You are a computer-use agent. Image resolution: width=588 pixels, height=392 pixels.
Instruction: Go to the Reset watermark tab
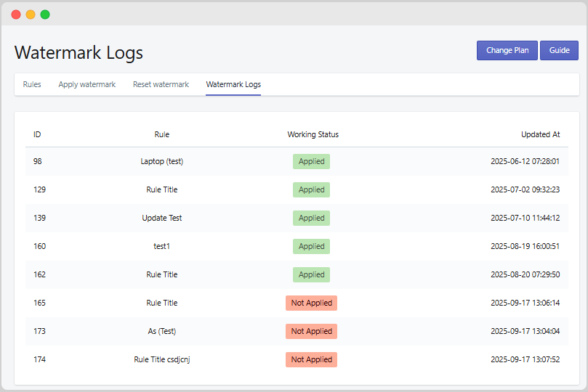(161, 85)
